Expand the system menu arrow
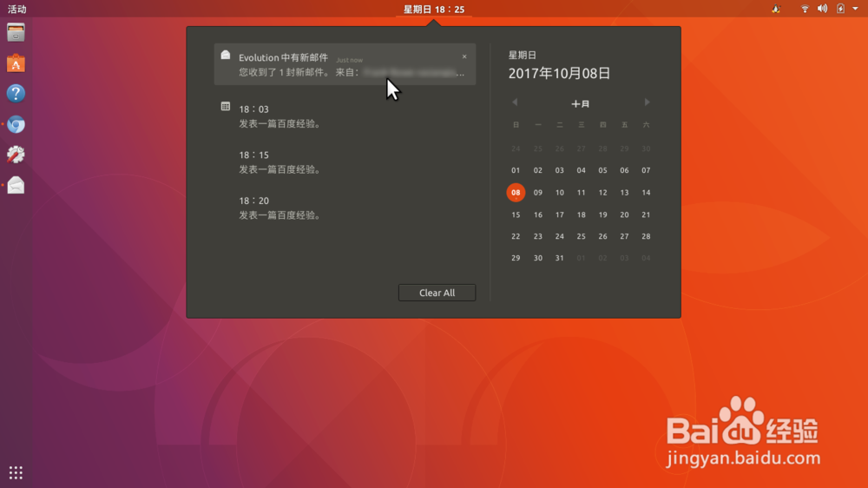The image size is (868, 488). 855,9
